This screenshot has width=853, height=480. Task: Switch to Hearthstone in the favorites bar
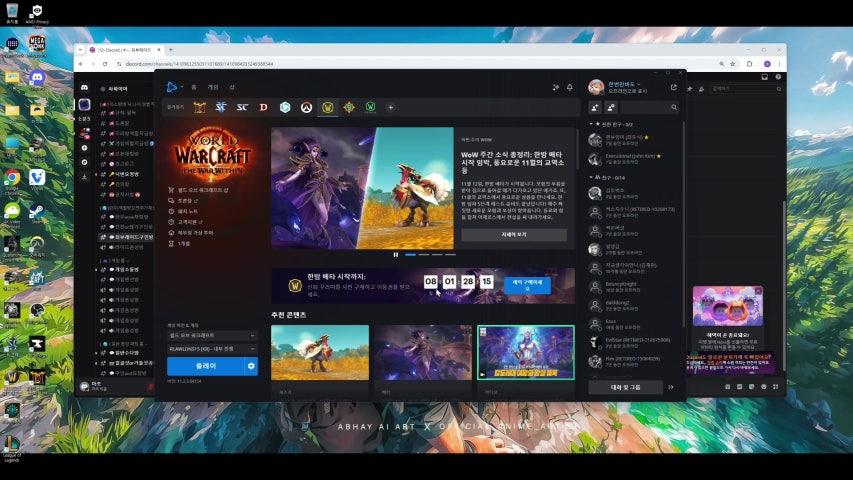coord(285,107)
